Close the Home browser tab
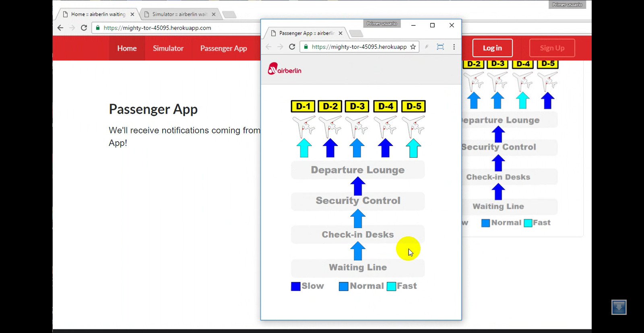644x333 pixels. pyautogui.click(x=132, y=14)
